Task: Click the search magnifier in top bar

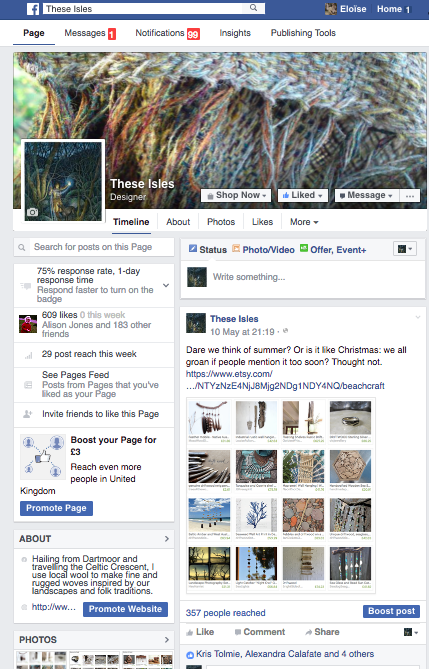Action: click(254, 8)
